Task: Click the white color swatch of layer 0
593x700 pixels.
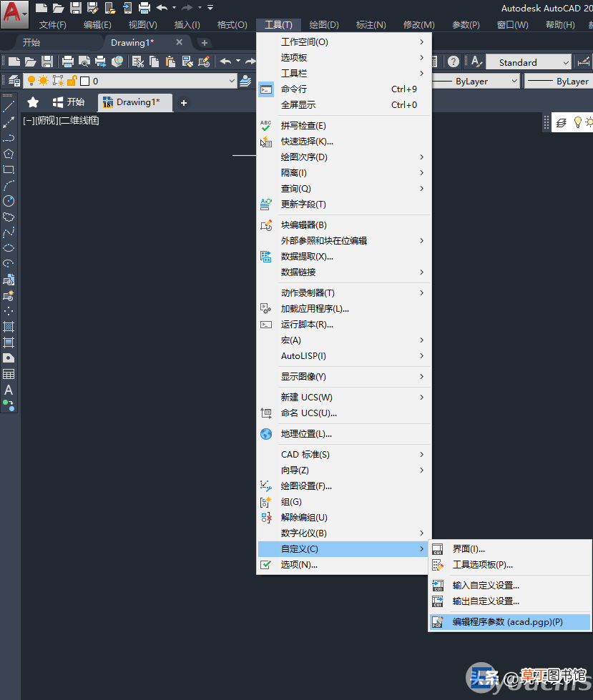Action: 85,82
